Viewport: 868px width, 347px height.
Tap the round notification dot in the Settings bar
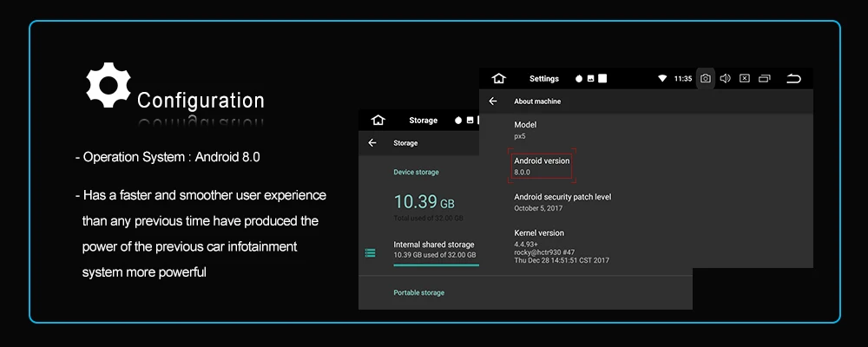(x=579, y=79)
